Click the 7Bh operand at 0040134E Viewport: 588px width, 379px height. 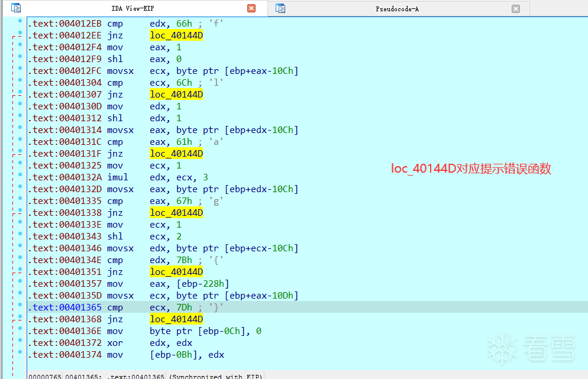tap(184, 260)
